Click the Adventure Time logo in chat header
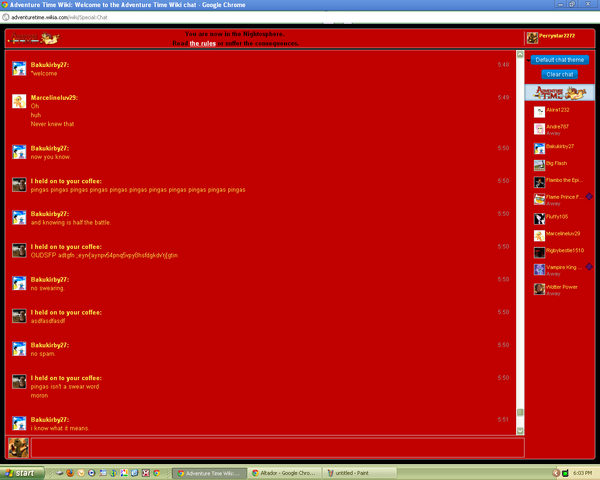The image size is (600, 480). click(34, 38)
